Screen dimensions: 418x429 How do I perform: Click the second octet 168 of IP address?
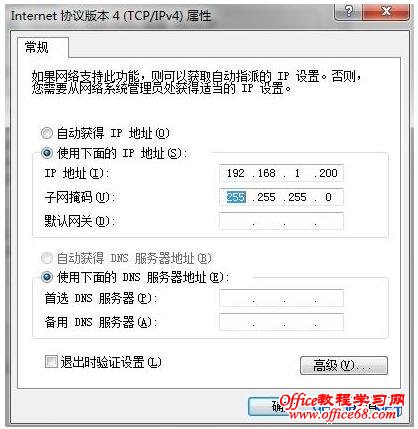click(266, 173)
